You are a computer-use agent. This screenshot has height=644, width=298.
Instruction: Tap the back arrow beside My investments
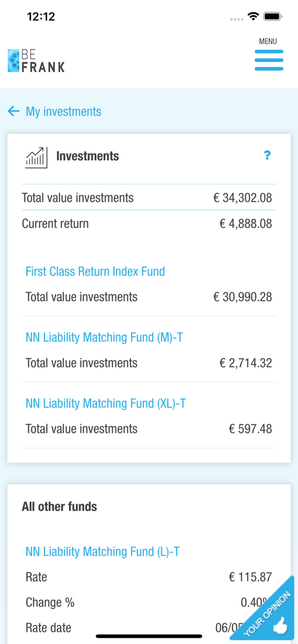pyautogui.click(x=14, y=111)
